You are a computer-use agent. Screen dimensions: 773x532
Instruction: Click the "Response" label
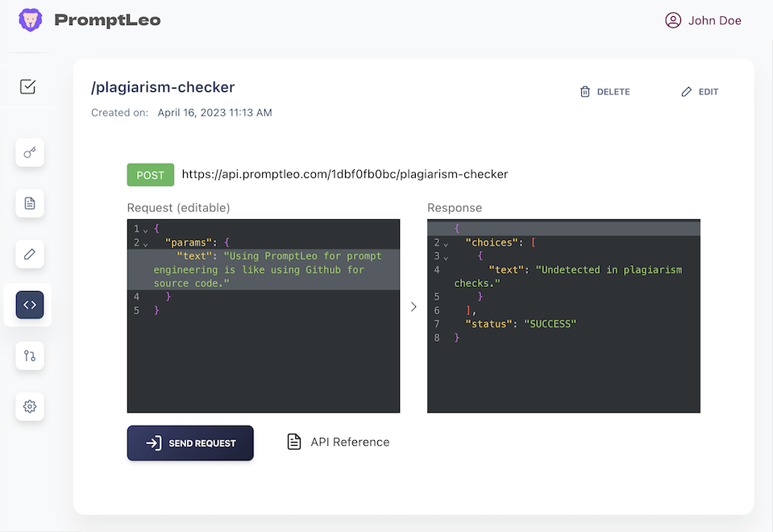coord(455,208)
